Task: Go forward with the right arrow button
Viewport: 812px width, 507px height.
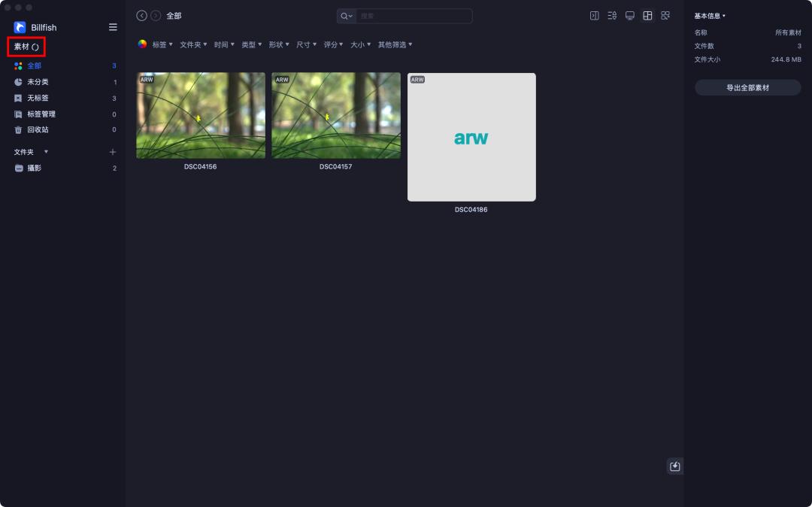Action: point(156,16)
